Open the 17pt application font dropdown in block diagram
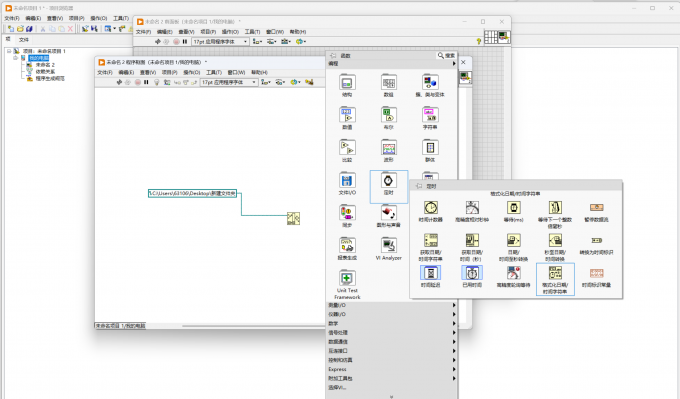 pyautogui.click(x=229, y=82)
